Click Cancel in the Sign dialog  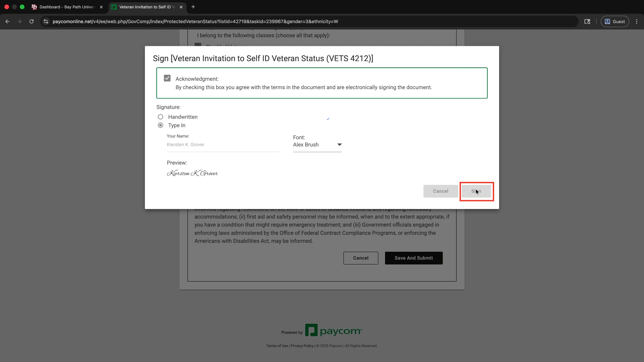point(440,191)
